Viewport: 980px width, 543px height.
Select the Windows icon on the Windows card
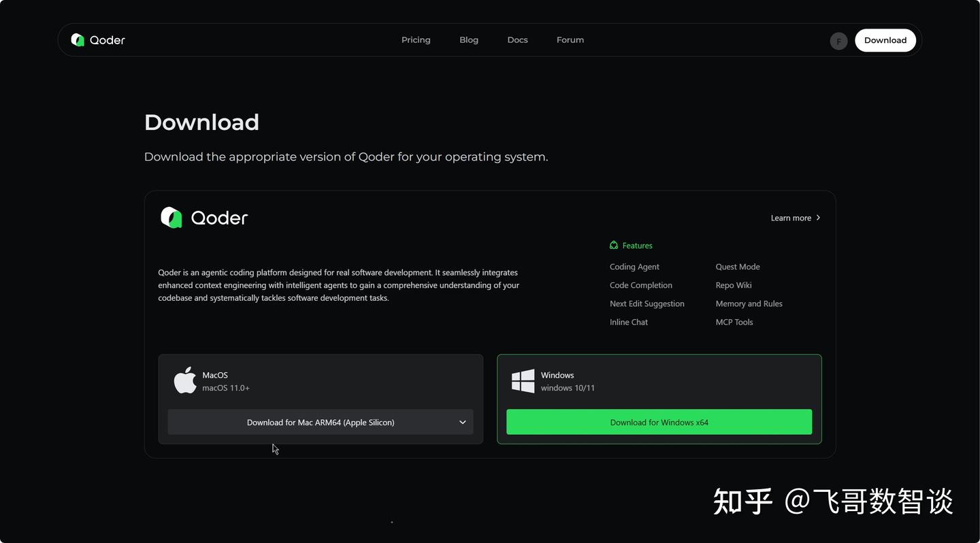tap(523, 380)
